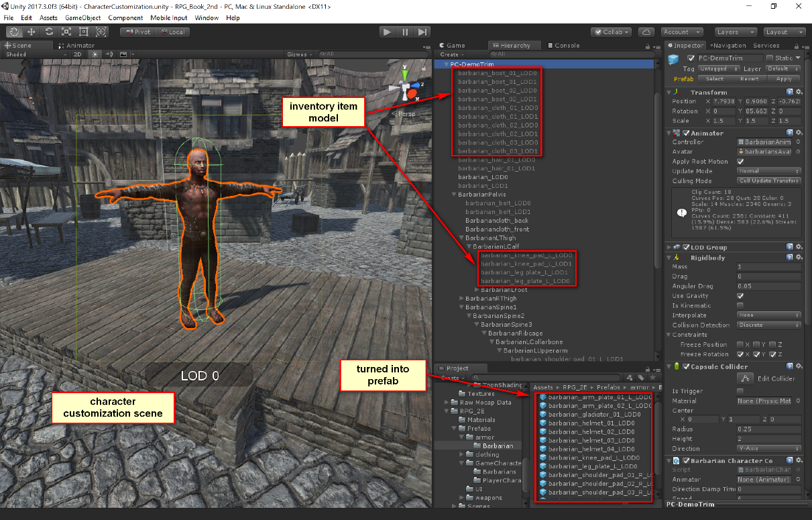Toggle Freeze Position X checkbox
812x520 pixels.
(740, 345)
